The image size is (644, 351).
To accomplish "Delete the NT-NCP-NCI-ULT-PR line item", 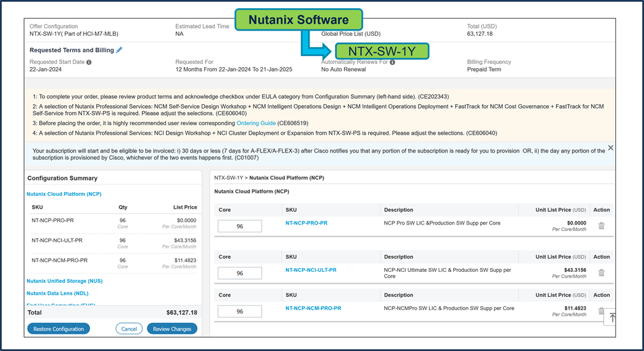I will [601, 273].
